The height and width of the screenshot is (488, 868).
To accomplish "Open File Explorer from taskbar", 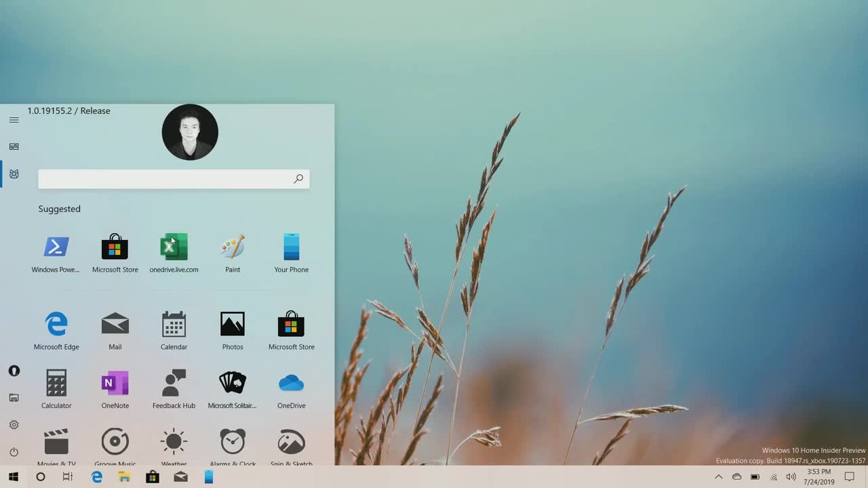I will click(x=124, y=477).
